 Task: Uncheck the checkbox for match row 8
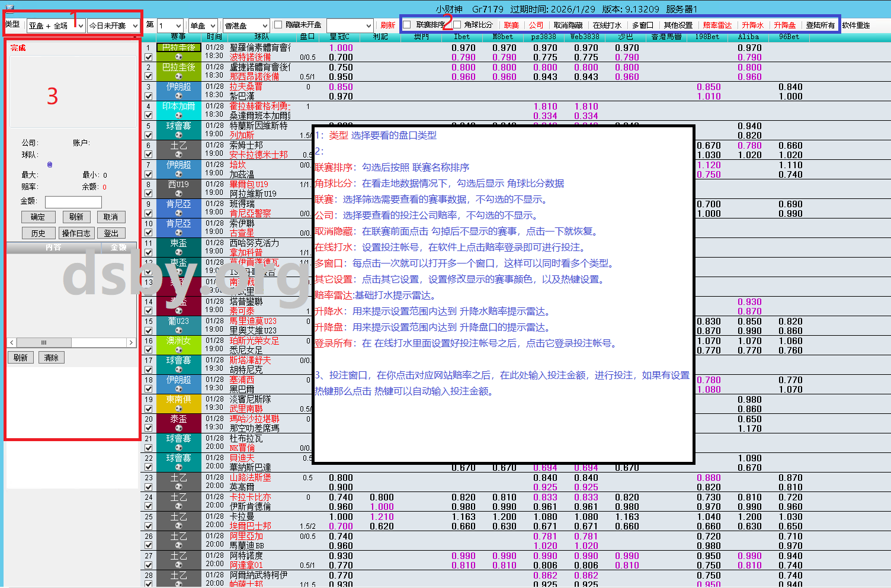click(148, 194)
